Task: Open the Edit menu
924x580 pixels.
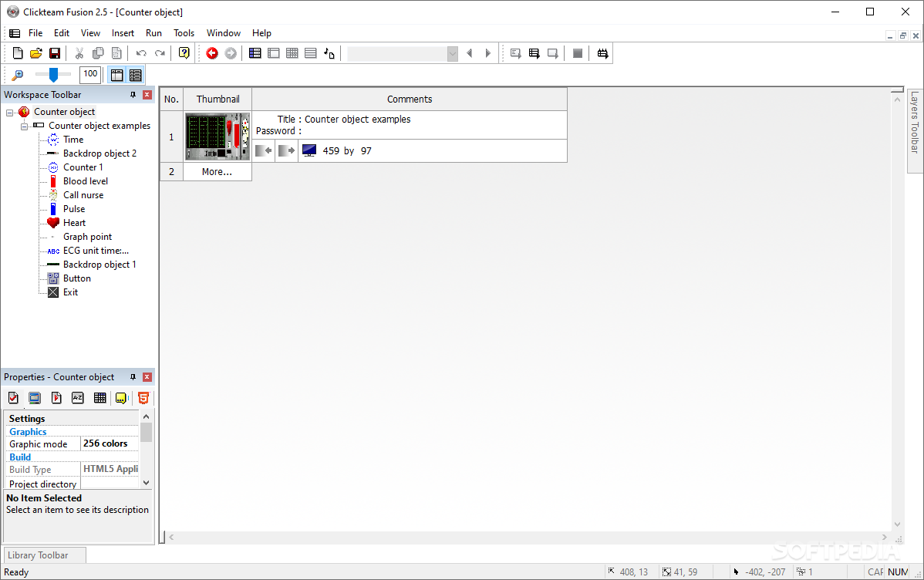Action: tap(61, 33)
